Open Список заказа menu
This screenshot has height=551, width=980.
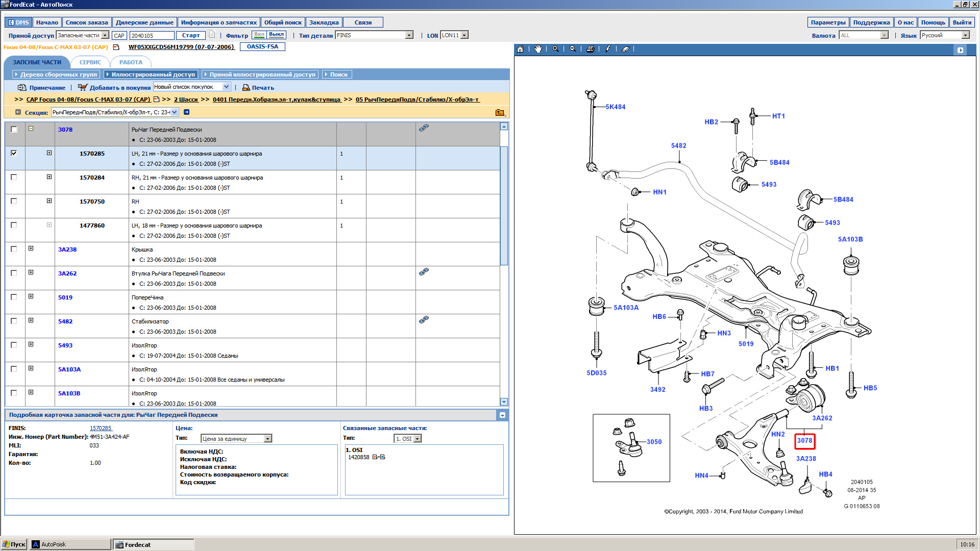[87, 22]
